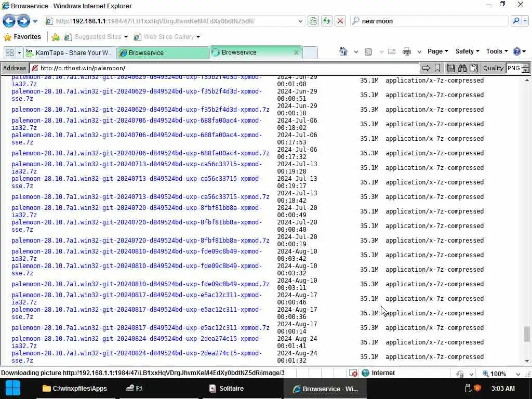
Task: Open the 20240824 2dea274c15 xpmod-ia32.7z link
Action: click(137, 342)
